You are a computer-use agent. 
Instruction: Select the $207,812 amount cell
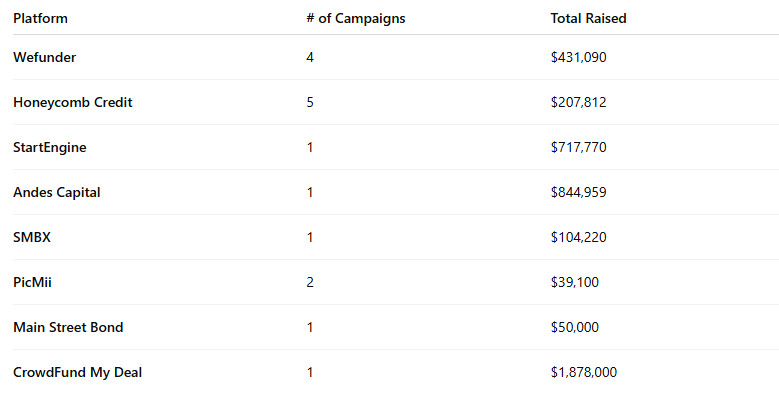point(578,102)
